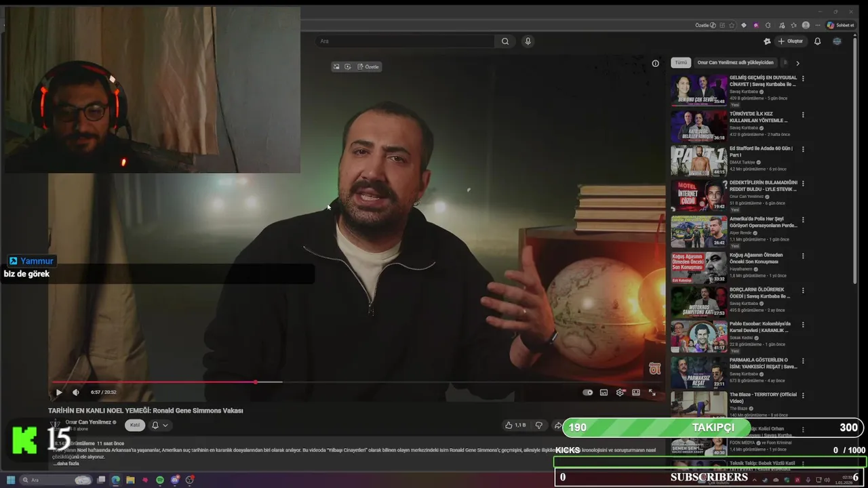Image resolution: width=868 pixels, height=488 pixels.
Task: Open options menu for TÜRKİYE'DE İLK KEZ video
Action: pyautogui.click(x=803, y=115)
